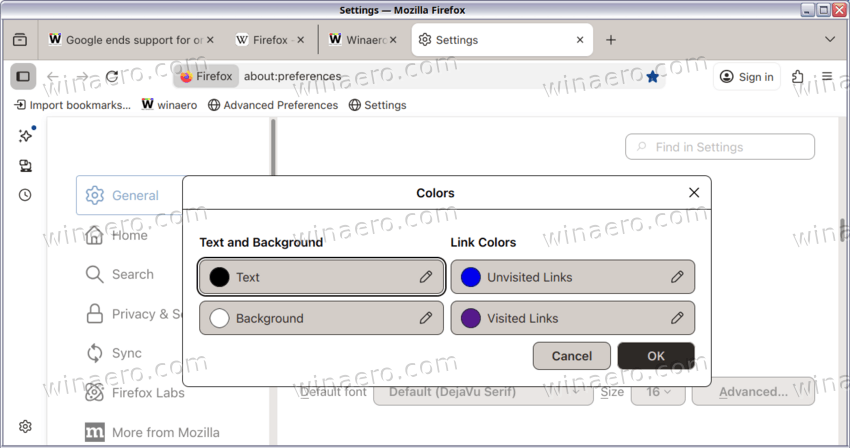Image resolution: width=850 pixels, height=448 pixels.
Task: Click pencil icon for Visited Links
Action: coord(677,318)
